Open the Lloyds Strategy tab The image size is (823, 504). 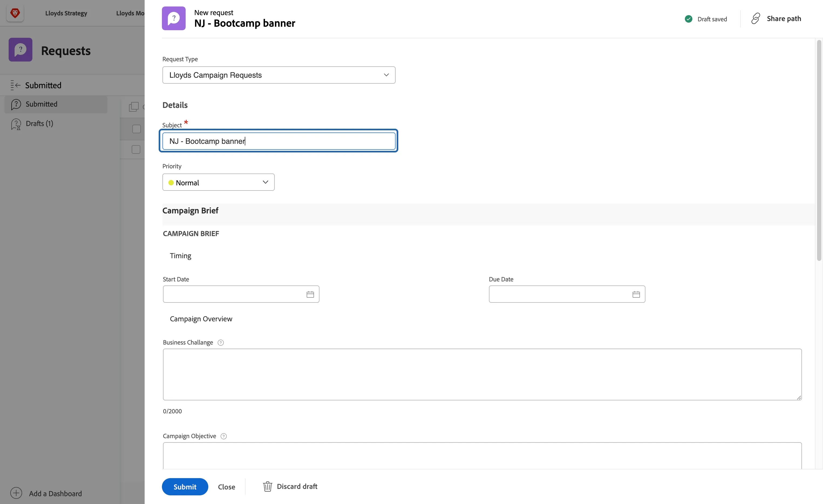click(x=66, y=13)
